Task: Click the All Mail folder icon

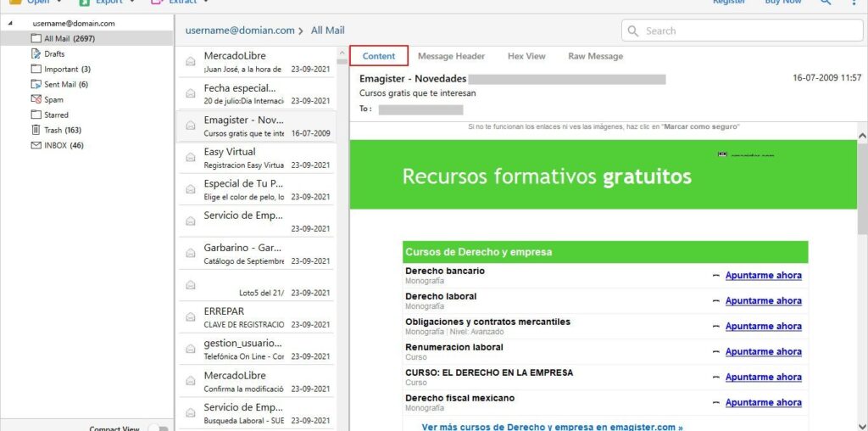Action: tap(36, 39)
